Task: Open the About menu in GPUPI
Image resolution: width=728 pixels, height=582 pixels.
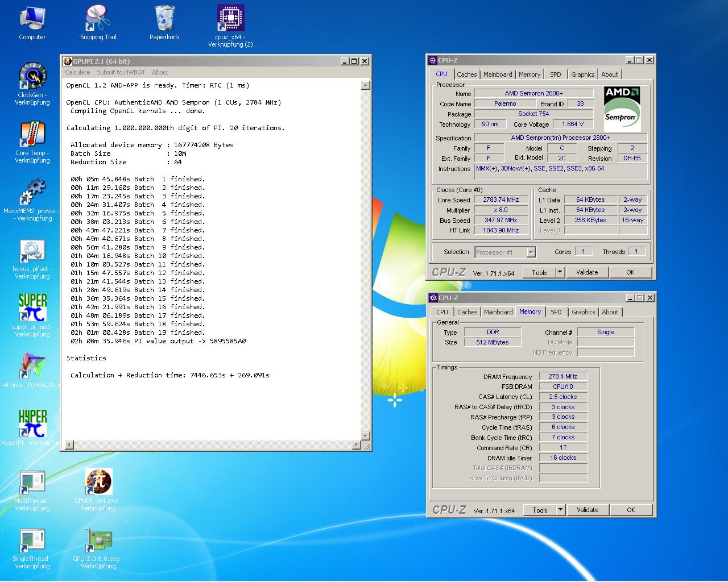Action: (x=160, y=72)
